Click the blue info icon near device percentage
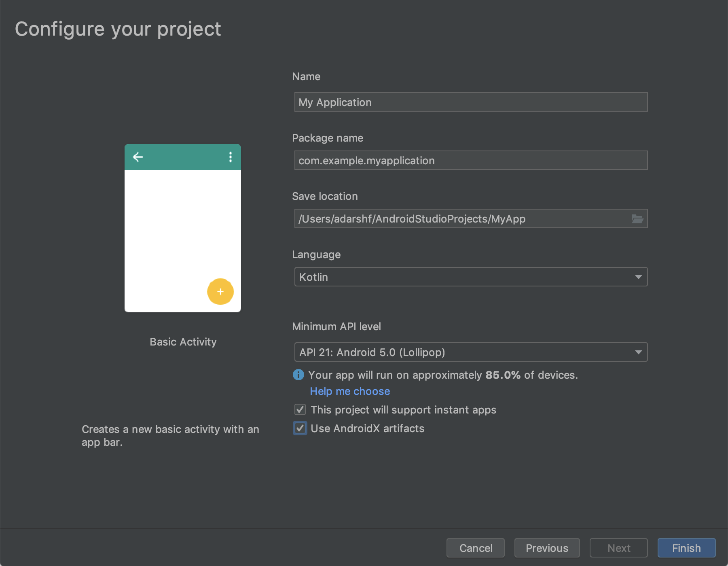The width and height of the screenshot is (728, 566). coord(298,375)
